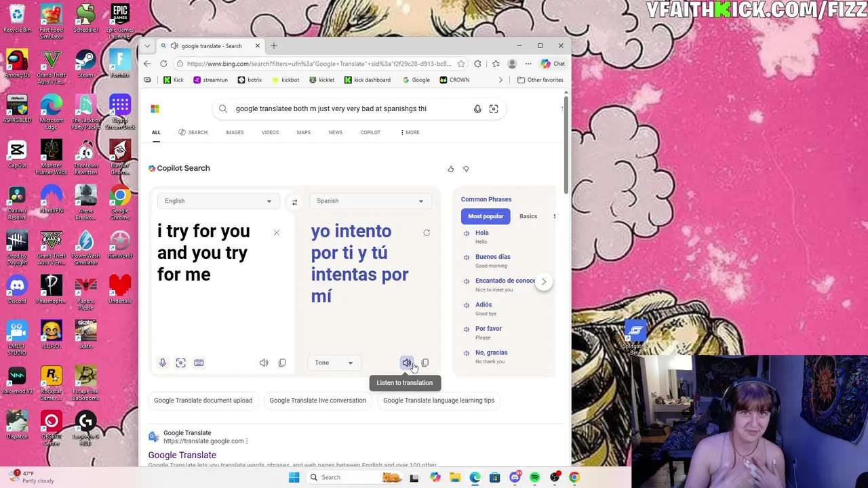Open on-screen keyboard in translator
Screen dimensions: 868x488
point(199,363)
